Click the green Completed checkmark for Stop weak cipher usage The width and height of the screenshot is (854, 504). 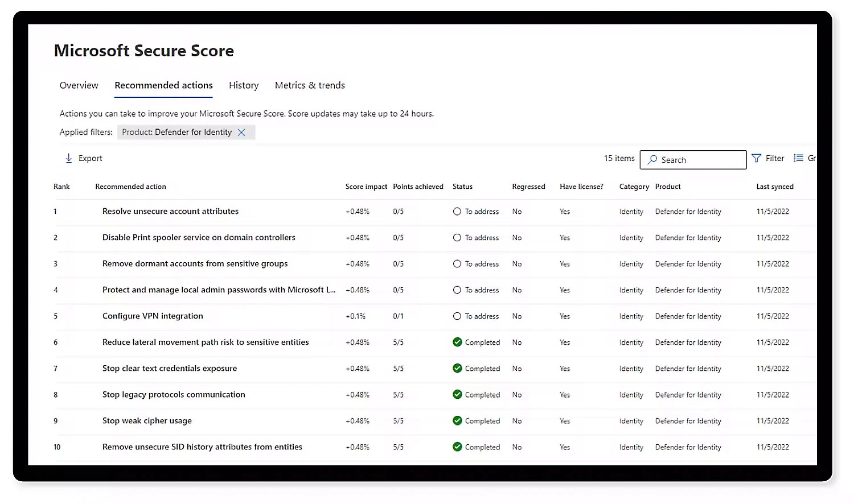[457, 420]
